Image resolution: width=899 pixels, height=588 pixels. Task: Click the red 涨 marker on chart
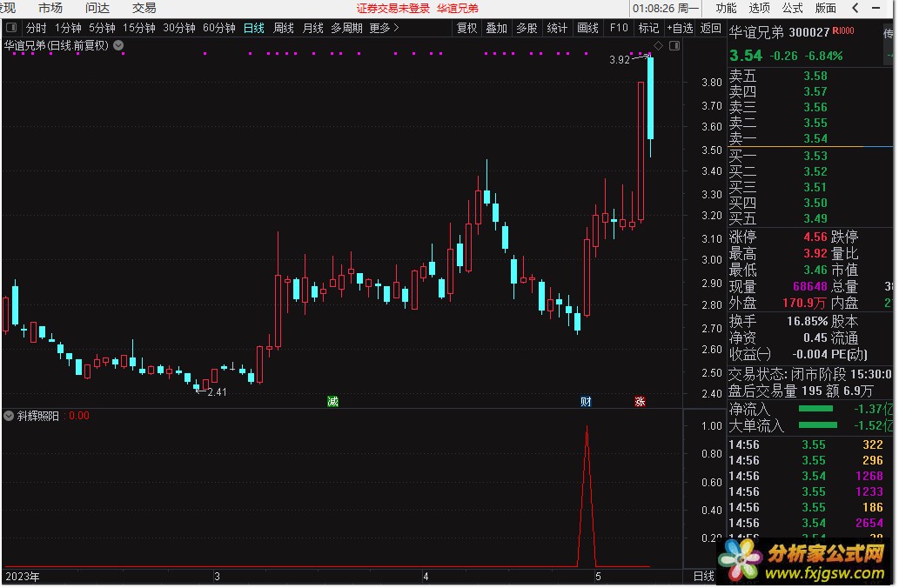(x=640, y=401)
